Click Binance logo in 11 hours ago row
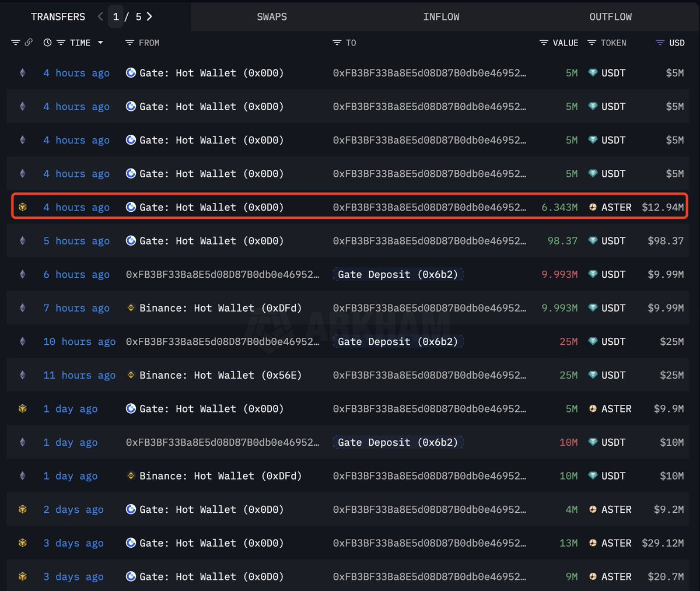The image size is (700, 591). tap(131, 375)
